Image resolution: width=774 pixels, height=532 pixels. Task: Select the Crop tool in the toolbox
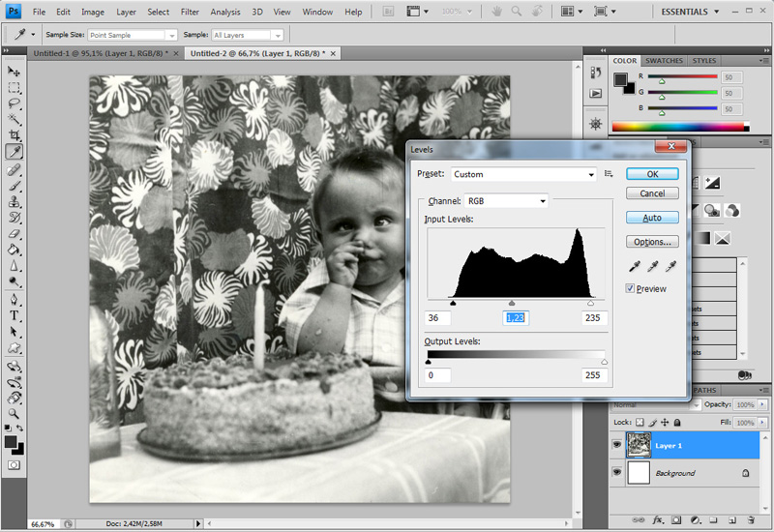pyautogui.click(x=15, y=135)
